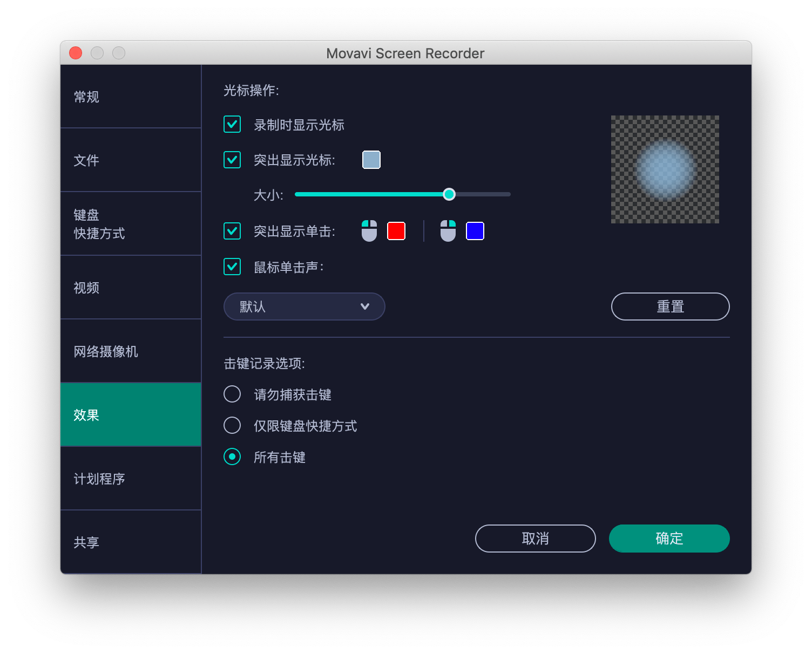Toggle 突出显示单击 checkbox
Viewport: 812px width, 654px height.
coord(232,231)
